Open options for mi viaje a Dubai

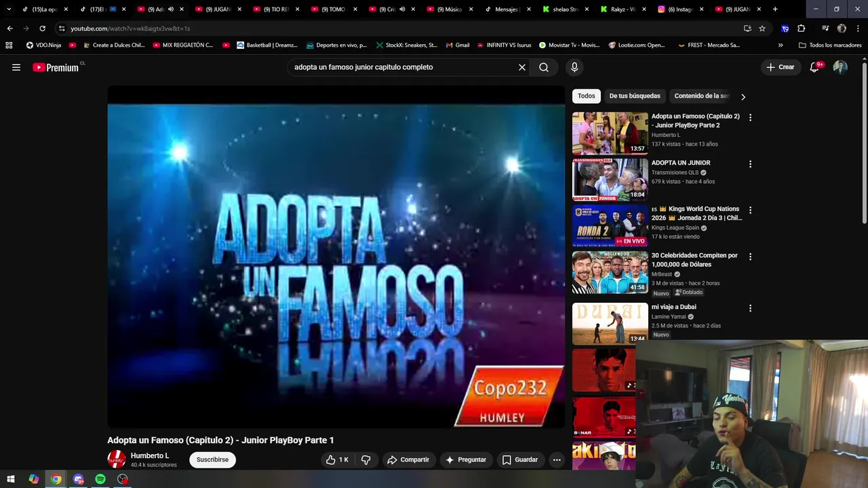pos(750,308)
